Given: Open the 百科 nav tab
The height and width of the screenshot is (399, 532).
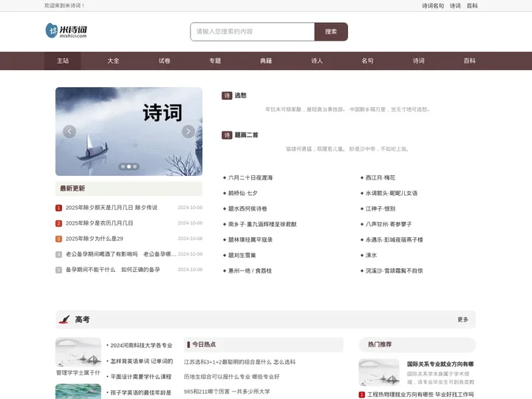Looking at the screenshot, I should click(x=470, y=61).
